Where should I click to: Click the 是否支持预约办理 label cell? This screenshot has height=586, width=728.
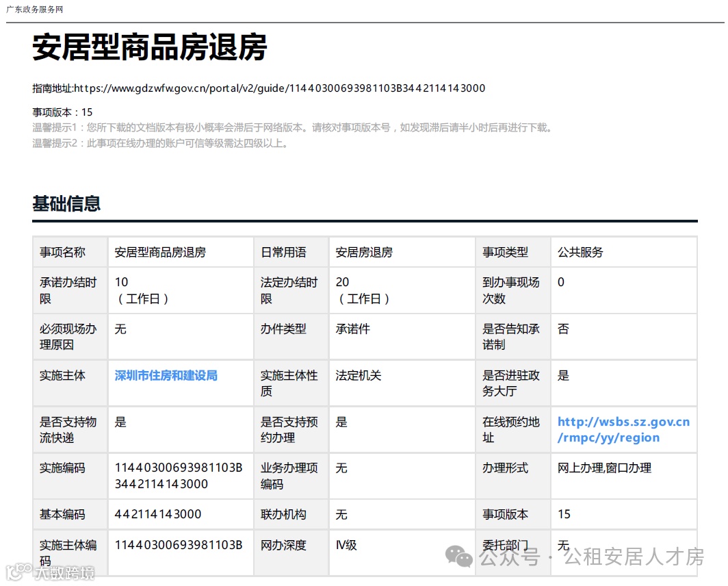(x=289, y=430)
